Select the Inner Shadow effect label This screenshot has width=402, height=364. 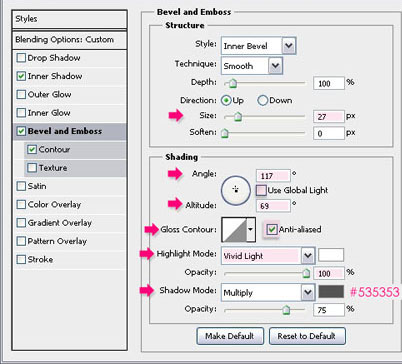(x=55, y=76)
